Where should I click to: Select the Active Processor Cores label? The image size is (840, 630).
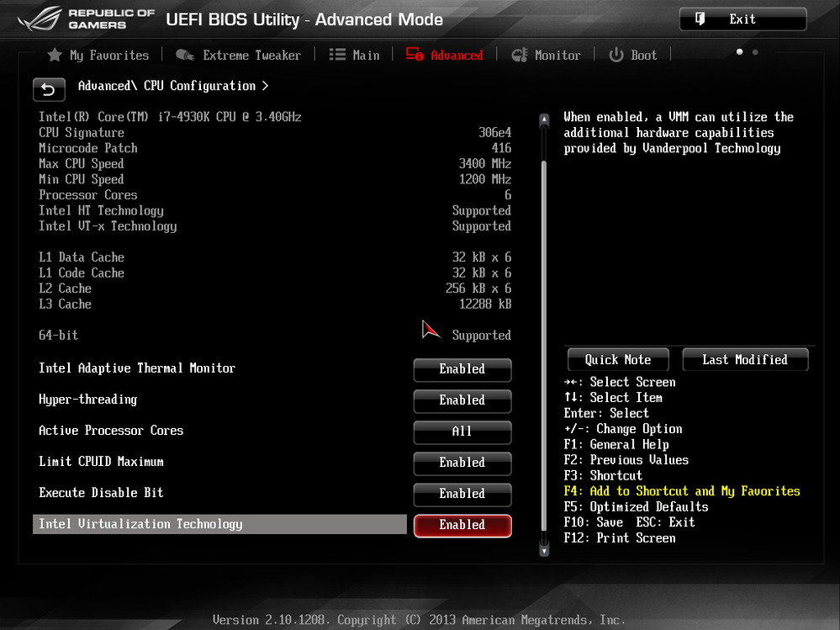point(111,431)
